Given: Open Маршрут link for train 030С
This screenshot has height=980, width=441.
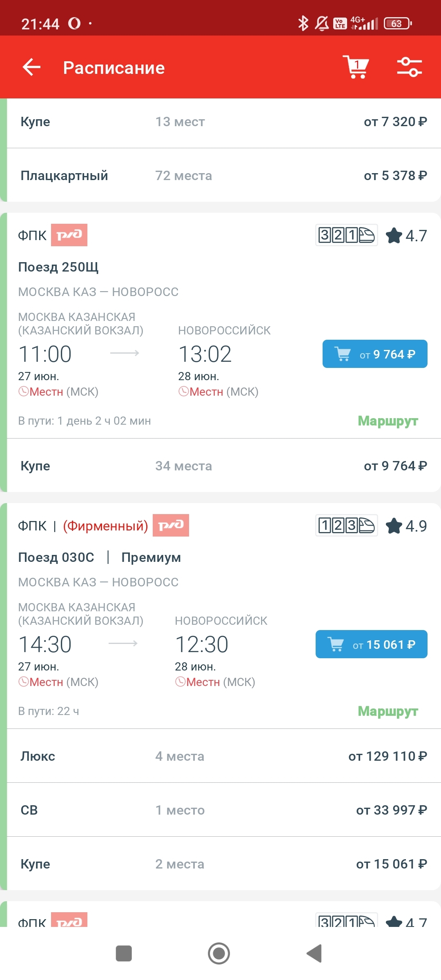Looking at the screenshot, I should pyautogui.click(x=388, y=711).
